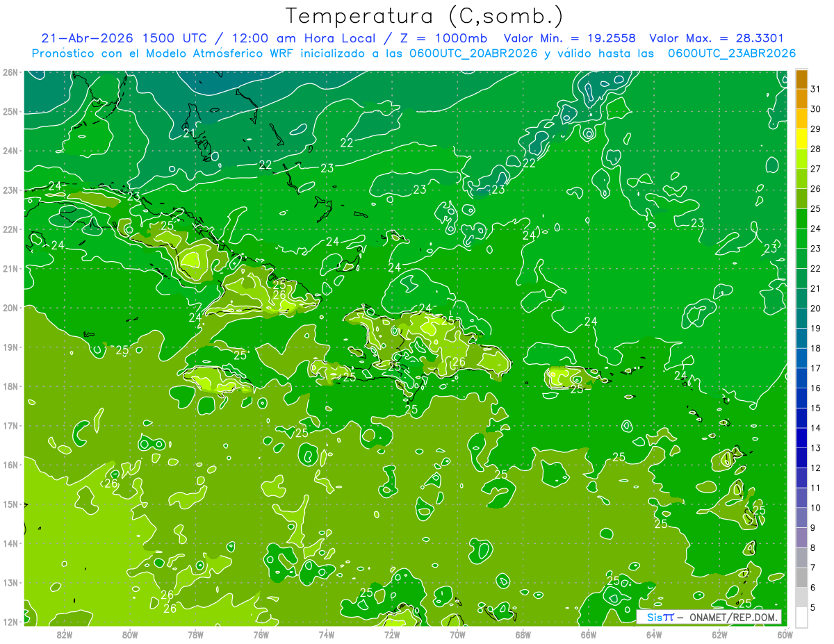Image resolution: width=834 pixels, height=644 pixels.
Task: Click the 70W longitude axis label
Action: (x=457, y=634)
